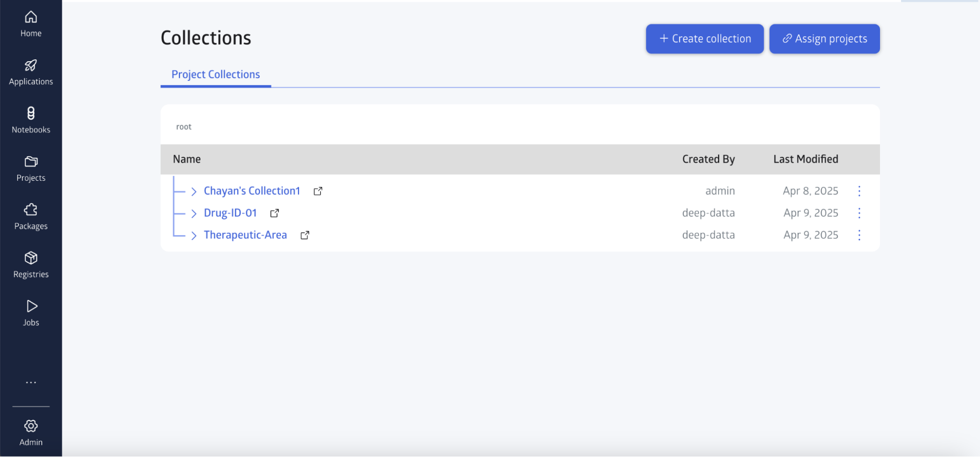
Task: Click the Create collection button
Action: point(704,39)
